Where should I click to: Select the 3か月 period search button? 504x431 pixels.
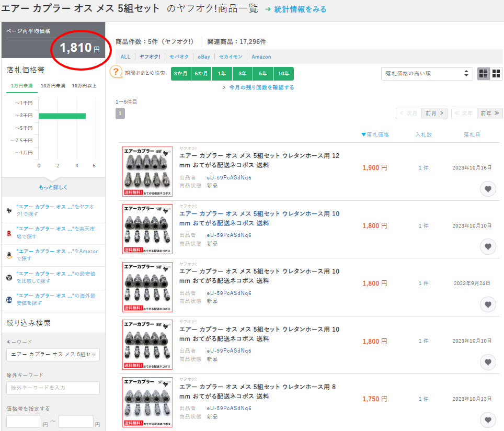coord(181,74)
